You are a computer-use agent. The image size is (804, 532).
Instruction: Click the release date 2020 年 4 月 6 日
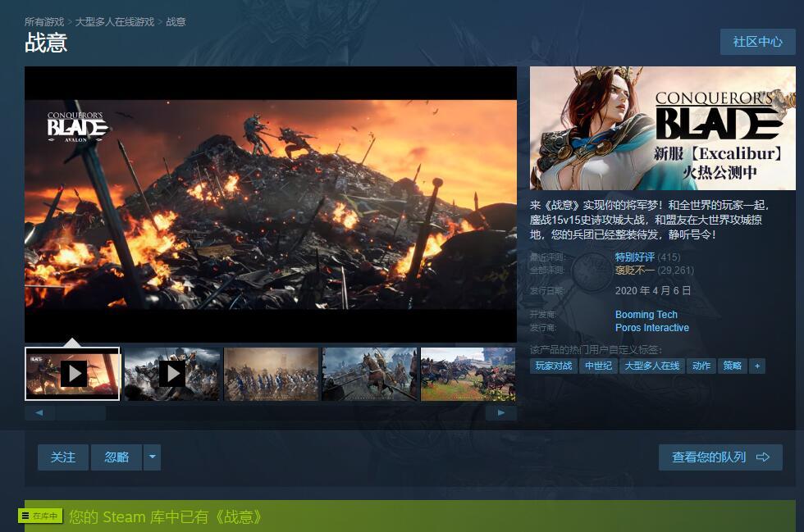tap(653, 291)
